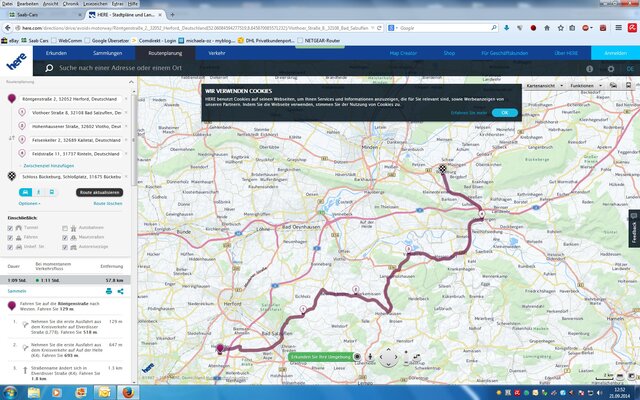Click the info icon in HERE header
The height and width of the screenshot is (400, 640).
(x=589, y=69)
